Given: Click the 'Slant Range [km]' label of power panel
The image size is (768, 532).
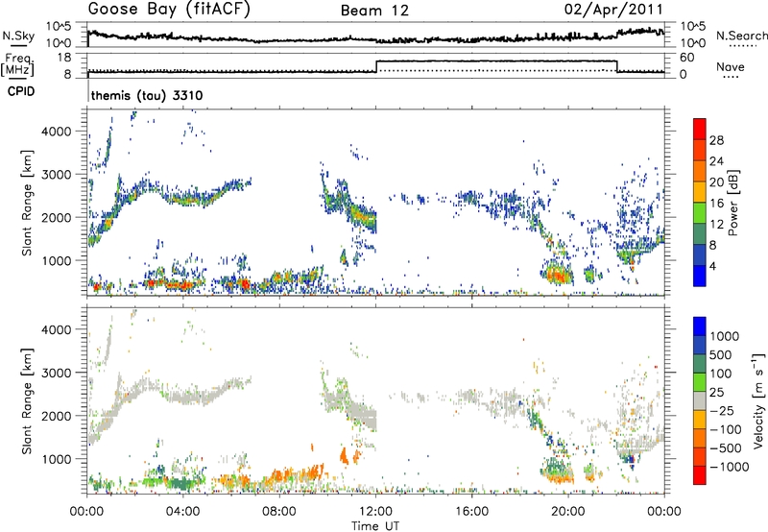Looking at the screenshot, I should [x=27, y=204].
